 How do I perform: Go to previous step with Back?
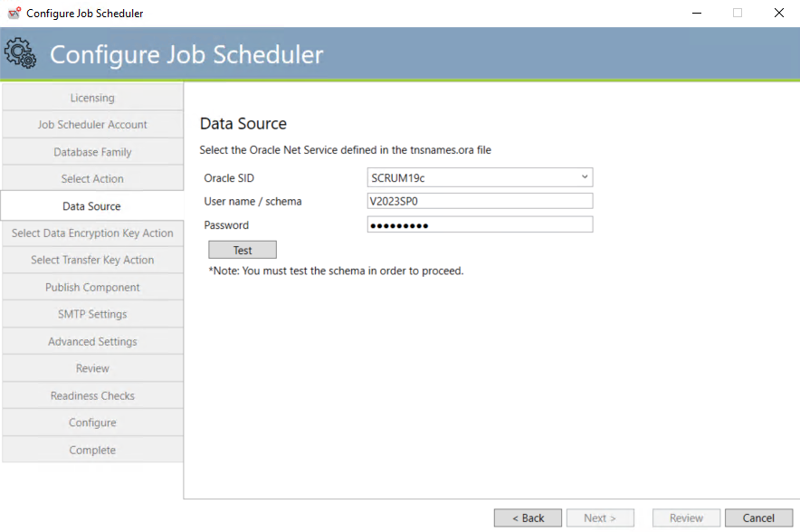click(528, 518)
